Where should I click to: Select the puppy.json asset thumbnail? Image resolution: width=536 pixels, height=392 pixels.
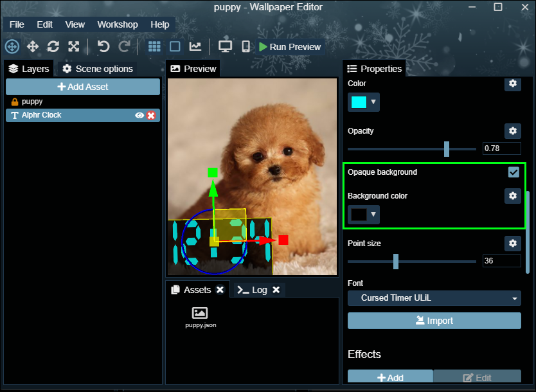(201, 317)
